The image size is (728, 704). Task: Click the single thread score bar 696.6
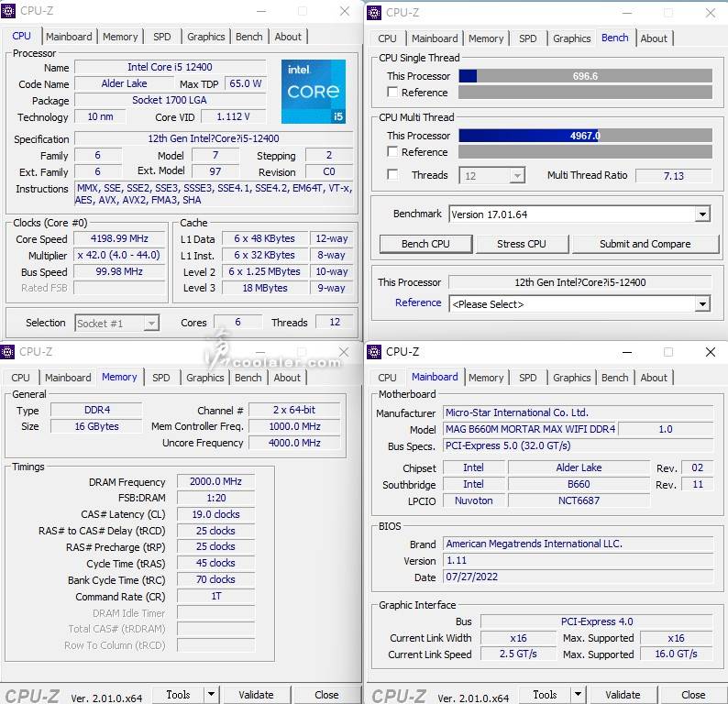click(586, 76)
